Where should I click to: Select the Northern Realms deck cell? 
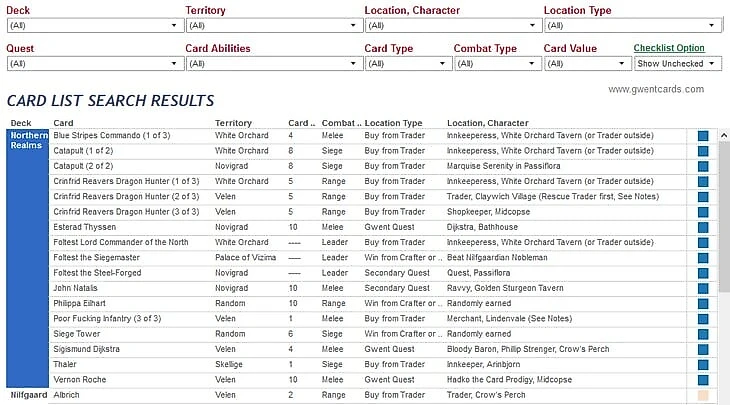[x=27, y=140]
